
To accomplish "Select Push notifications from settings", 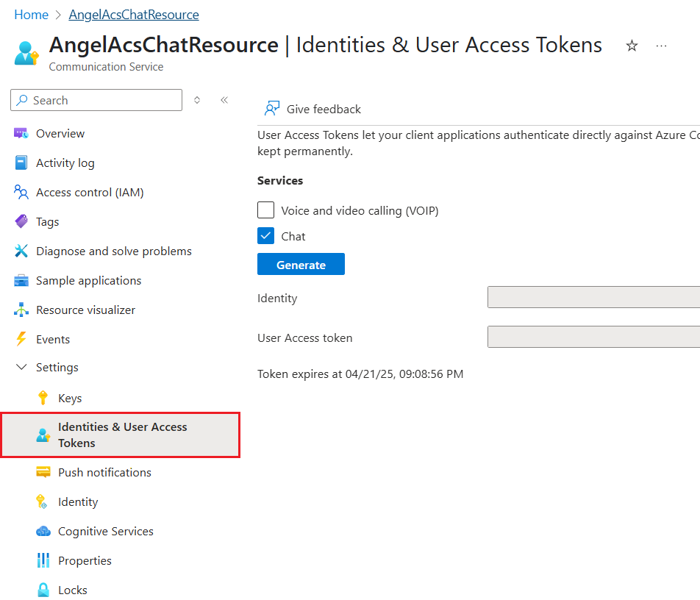I will 44,472.
